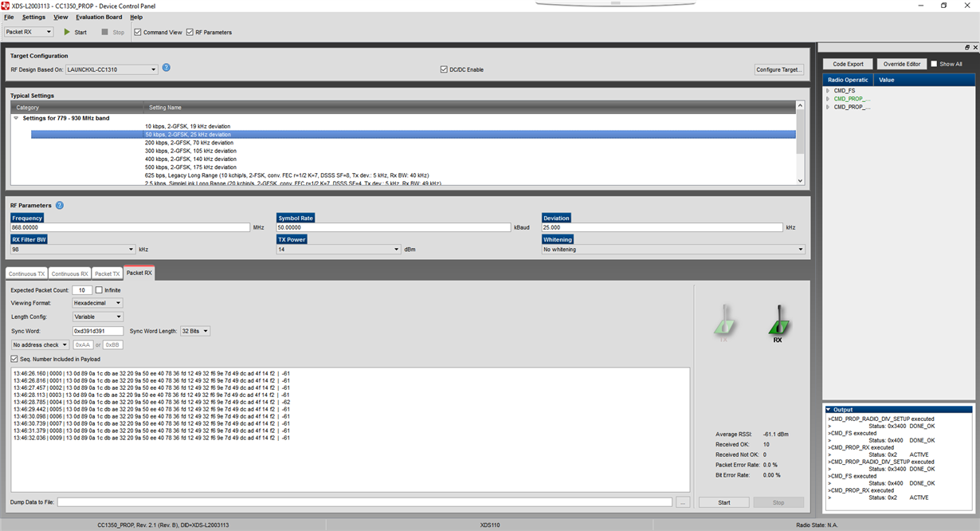Open the Viewing Format dropdown
The width and height of the screenshot is (980, 531).
pyautogui.click(x=97, y=303)
